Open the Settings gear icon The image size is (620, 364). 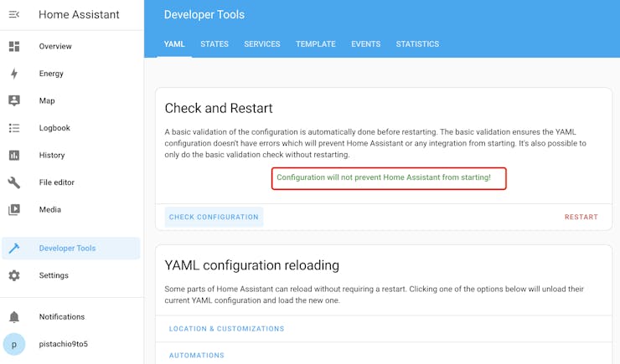[x=14, y=275]
